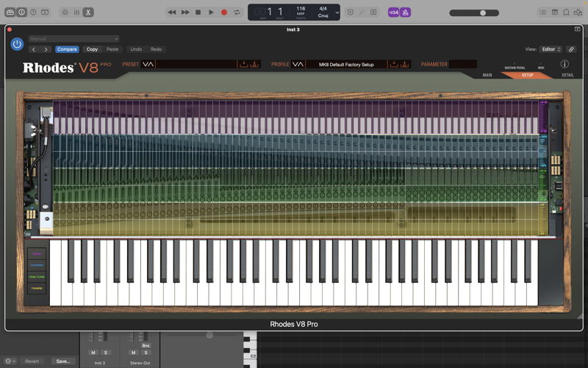The width and height of the screenshot is (588, 368).
Task: Click first save icon beside PRESET field
Action: (x=244, y=64)
